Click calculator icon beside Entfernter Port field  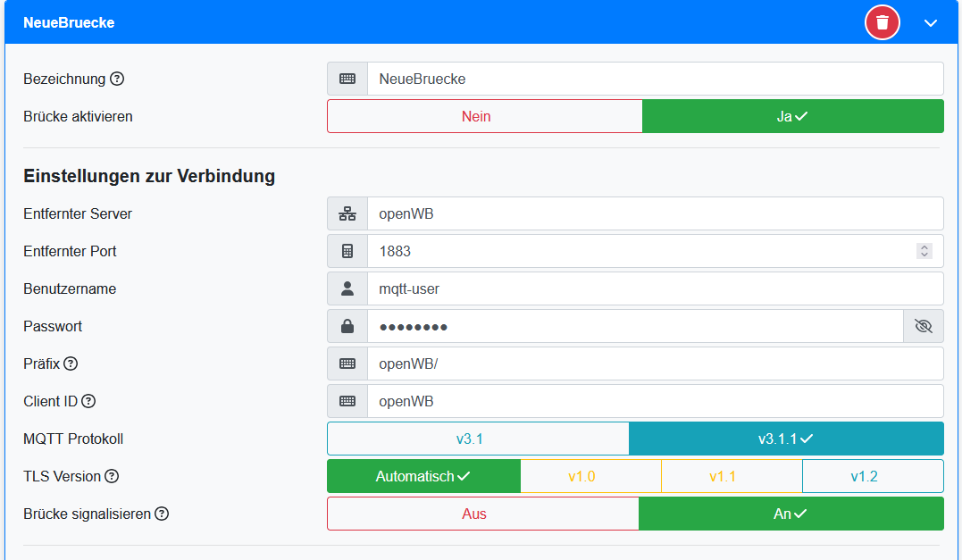[347, 251]
